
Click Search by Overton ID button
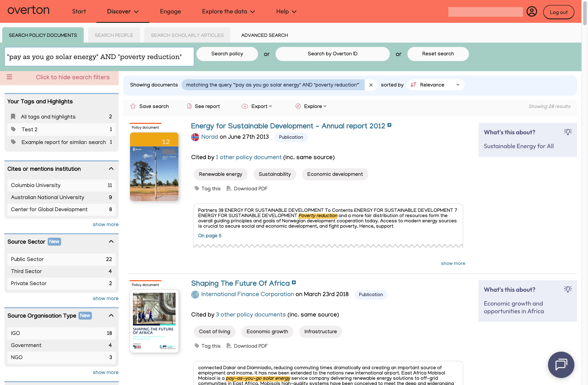tap(332, 54)
